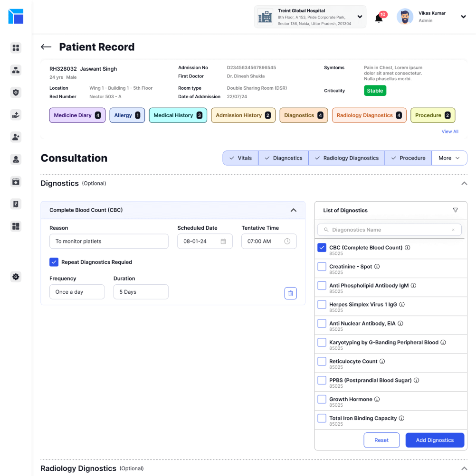Click the Reason input field
Image resolution: width=476 pixels, height=476 pixels.
pos(109,241)
